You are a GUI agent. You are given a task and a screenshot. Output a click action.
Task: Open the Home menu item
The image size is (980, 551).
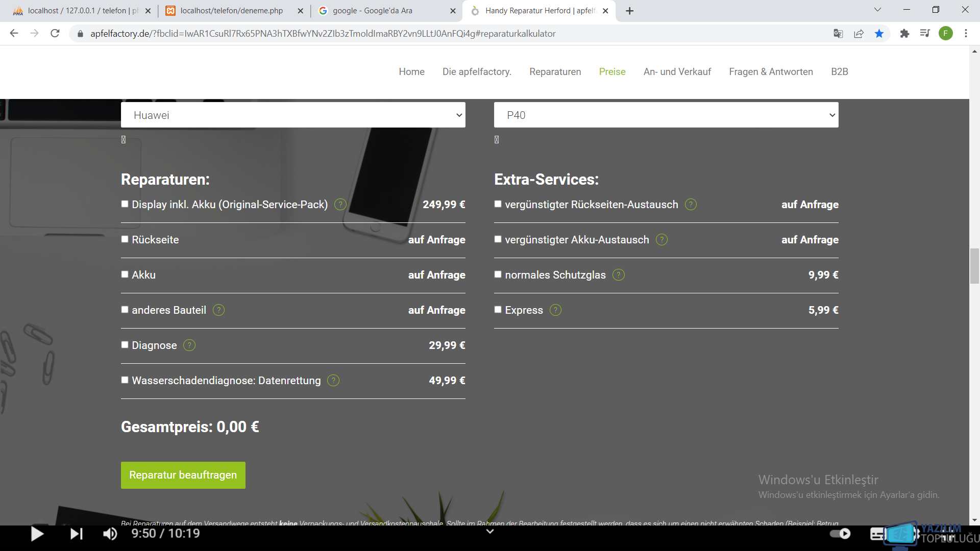(x=411, y=72)
